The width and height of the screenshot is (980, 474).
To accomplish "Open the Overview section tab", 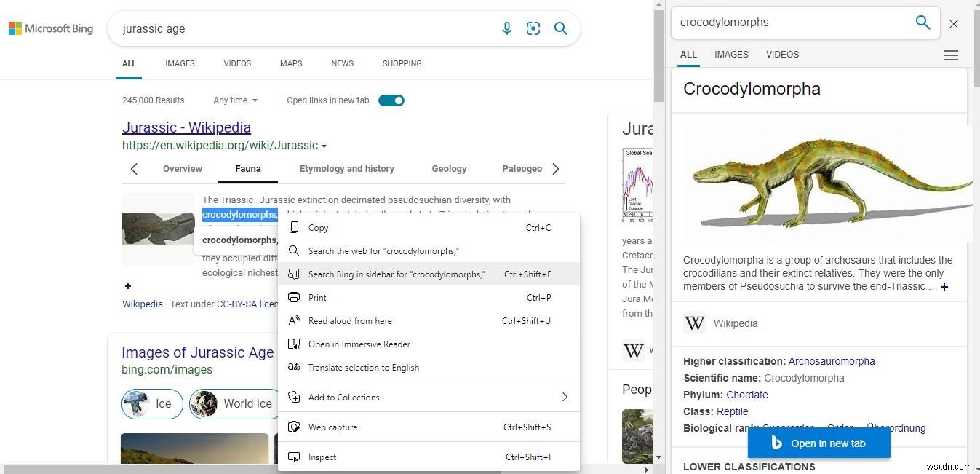I will coord(183,169).
